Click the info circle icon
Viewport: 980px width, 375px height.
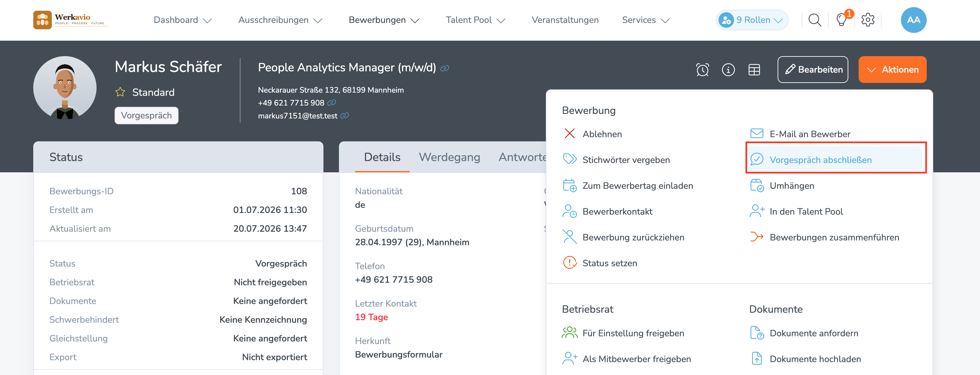coord(728,70)
